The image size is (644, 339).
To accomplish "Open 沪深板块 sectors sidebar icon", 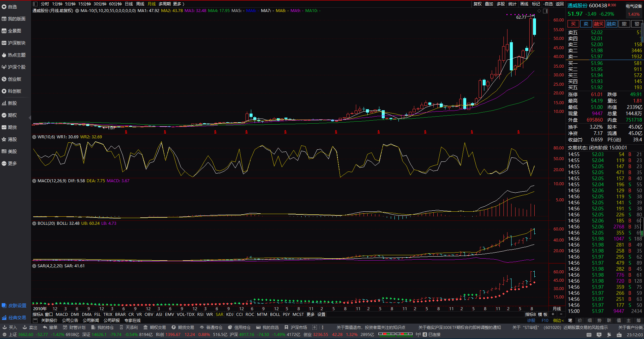I will [x=4, y=43].
